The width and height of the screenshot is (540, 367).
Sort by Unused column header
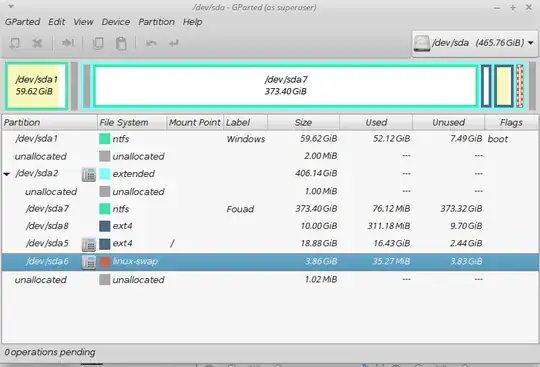[x=449, y=122]
